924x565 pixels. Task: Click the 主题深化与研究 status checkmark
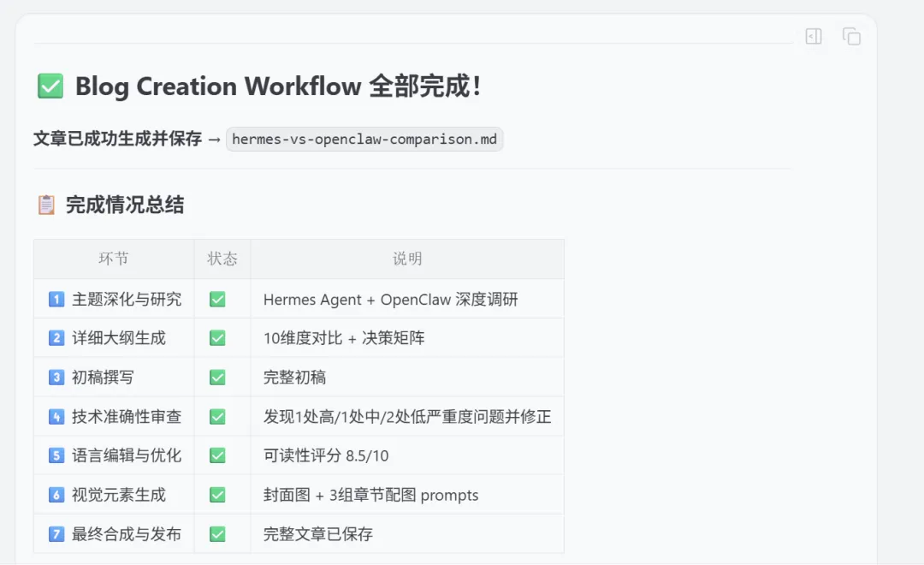click(217, 299)
